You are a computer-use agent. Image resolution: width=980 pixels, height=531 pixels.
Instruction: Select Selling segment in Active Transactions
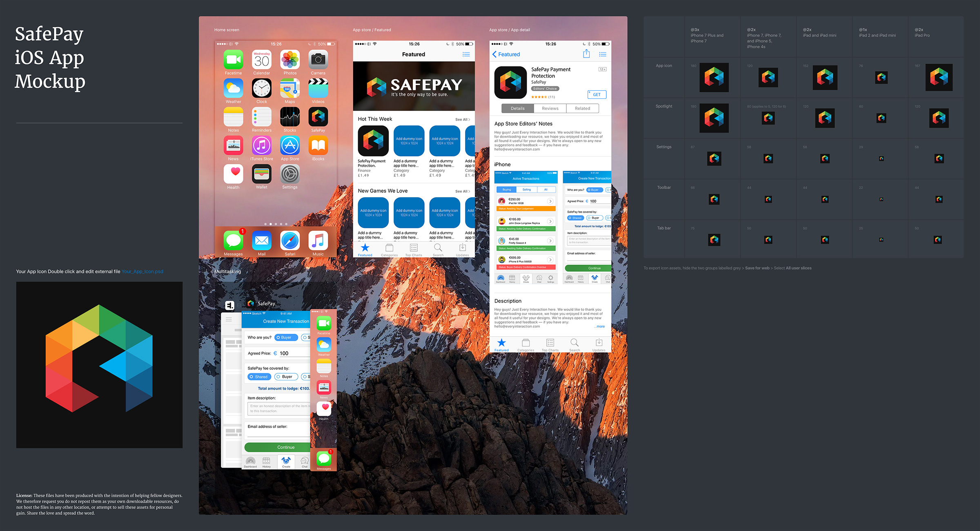pos(527,190)
